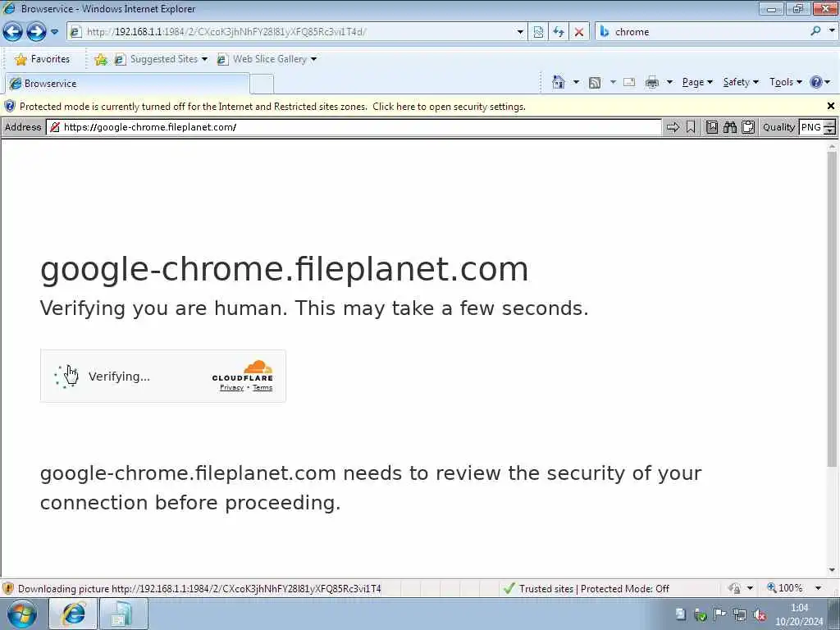Click the red X stop loading button
840x630 pixels.
[x=578, y=32]
